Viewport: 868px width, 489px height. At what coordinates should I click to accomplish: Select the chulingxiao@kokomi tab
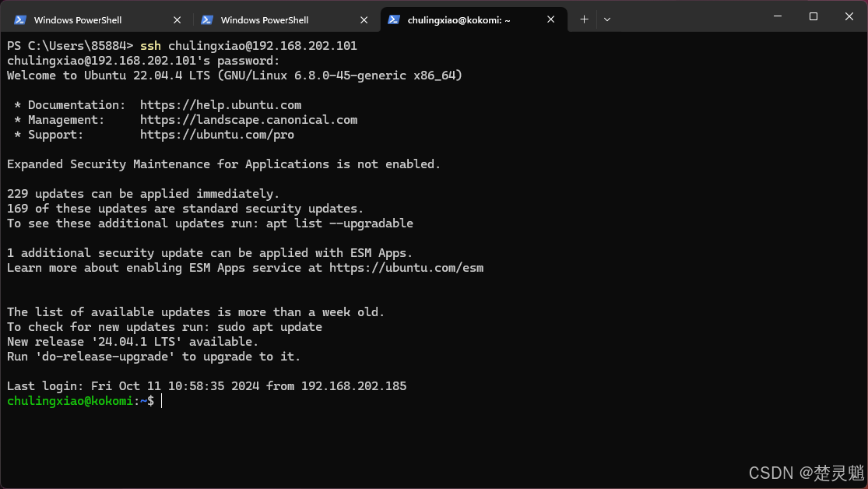pyautogui.click(x=474, y=20)
